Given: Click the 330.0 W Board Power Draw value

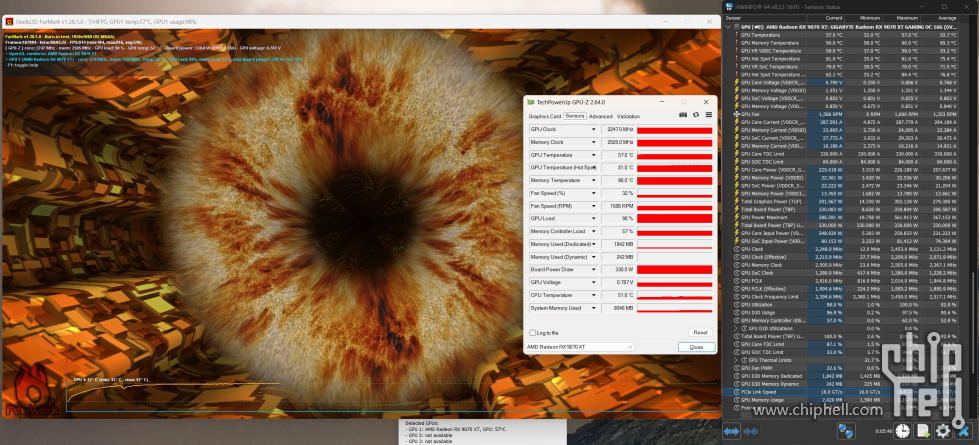Looking at the screenshot, I should point(617,270).
